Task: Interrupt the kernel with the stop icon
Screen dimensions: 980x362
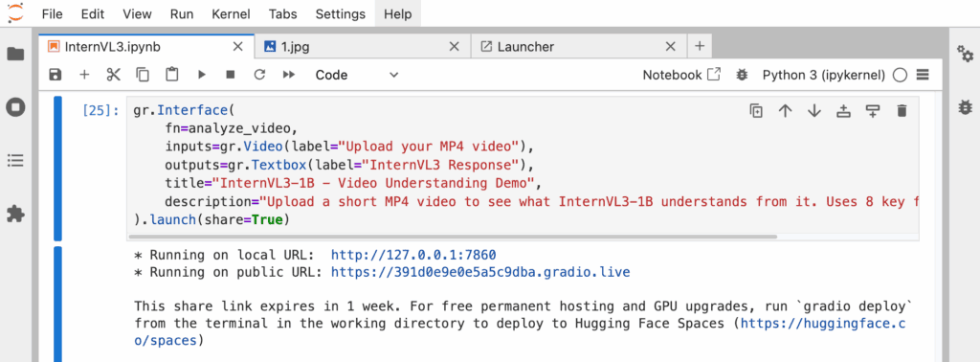Action: tap(230, 75)
